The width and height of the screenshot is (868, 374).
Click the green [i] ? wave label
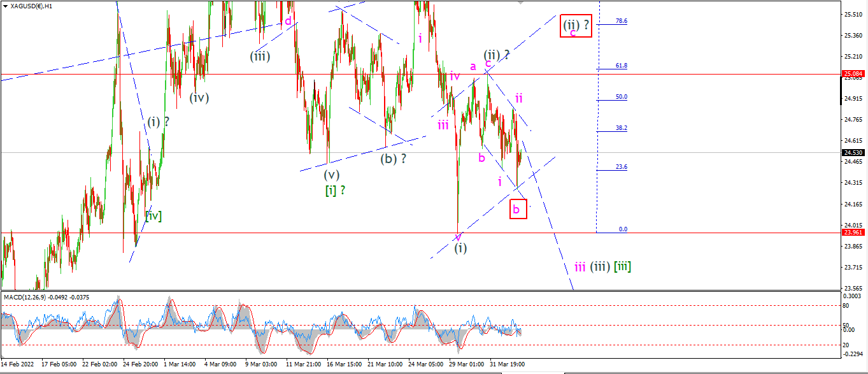tap(335, 190)
